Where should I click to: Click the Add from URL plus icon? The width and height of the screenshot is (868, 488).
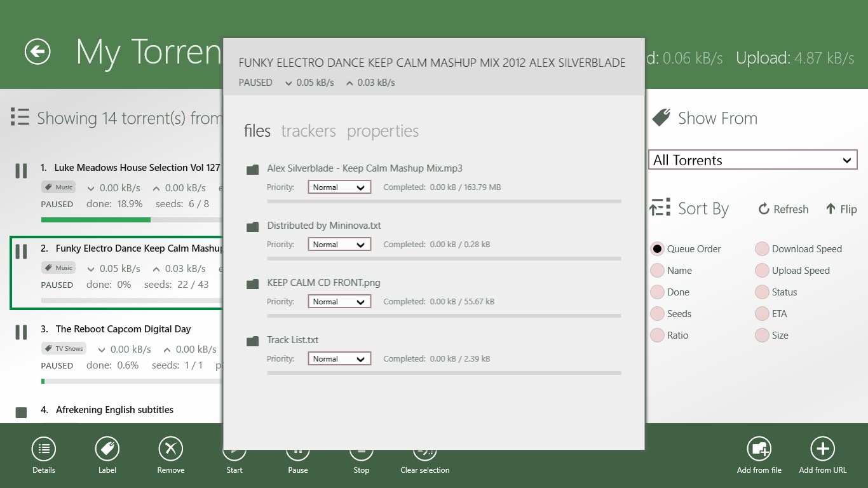(x=823, y=449)
